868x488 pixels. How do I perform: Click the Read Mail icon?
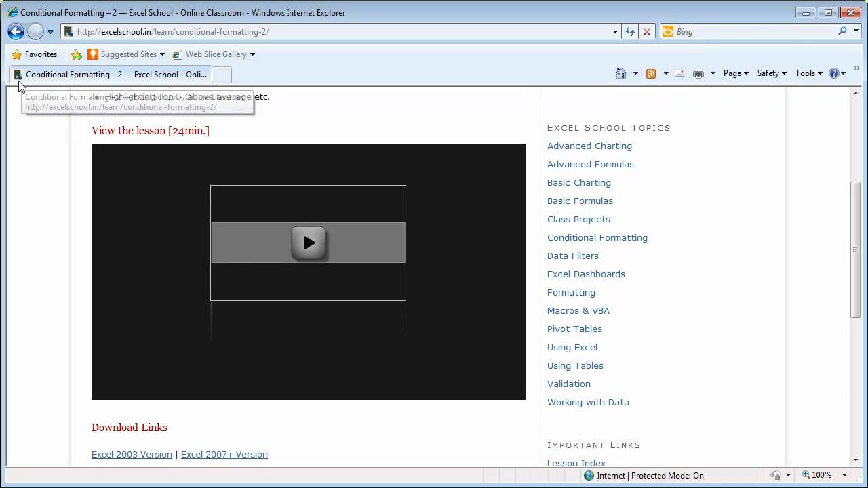(x=679, y=73)
